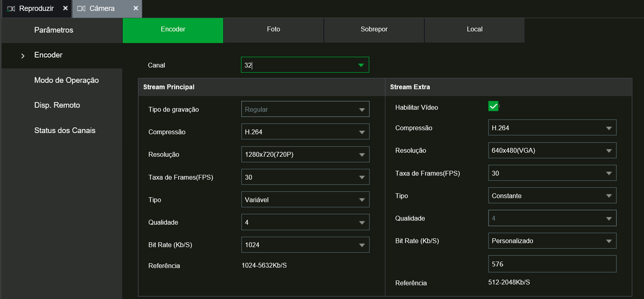Open Stream Extra Bit Rate Personalizado dropdown
Viewport: 644px width, 299px height.
click(552, 241)
